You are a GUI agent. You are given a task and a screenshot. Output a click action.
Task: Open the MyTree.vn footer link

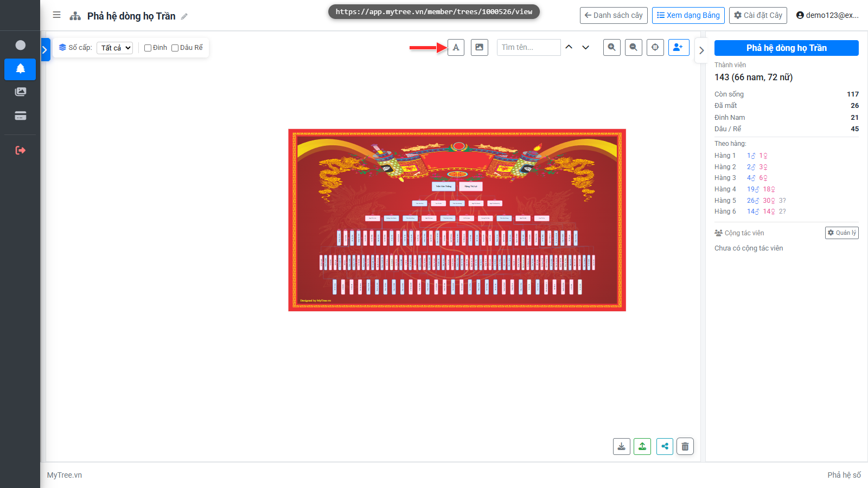[x=65, y=475]
